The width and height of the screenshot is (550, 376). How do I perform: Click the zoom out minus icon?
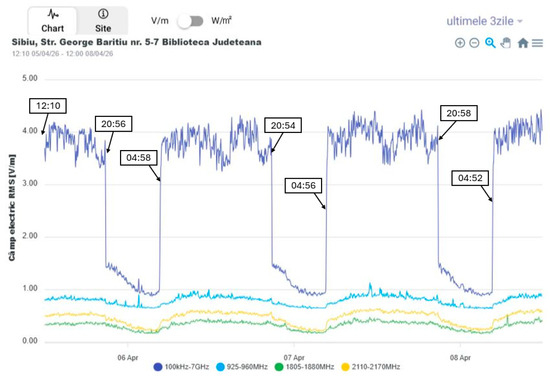click(x=474, y=43)
